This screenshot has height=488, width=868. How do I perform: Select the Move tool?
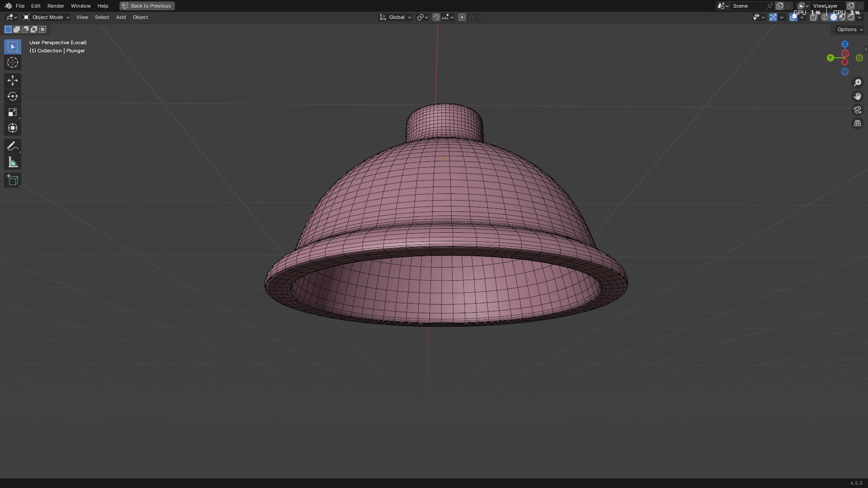point(13,80)
